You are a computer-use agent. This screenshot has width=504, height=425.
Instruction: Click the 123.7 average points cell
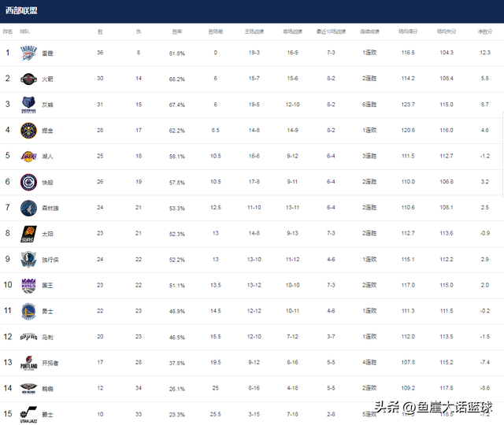pyautogui.click(x=408, y=105)
